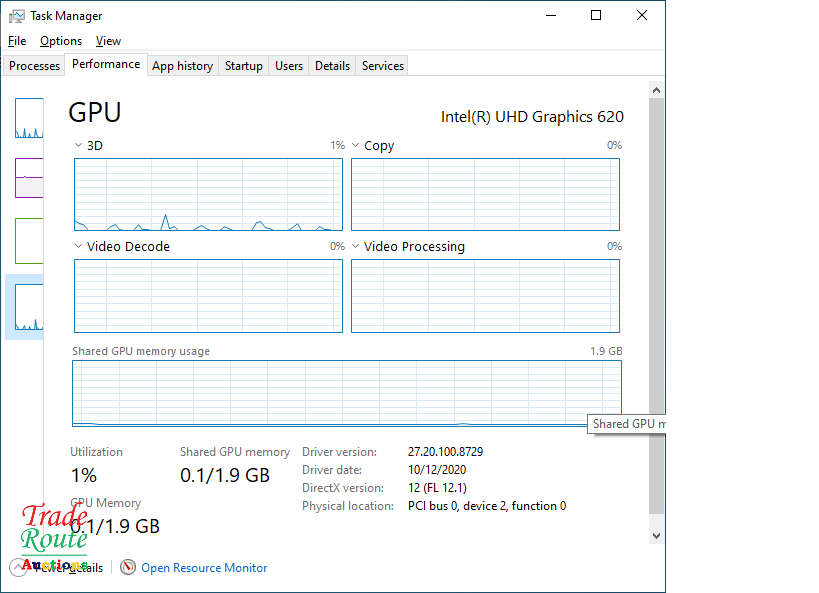The width and height of the screenshot is (819, 593).
Task: Switch to the Processes tab
Action: click(34, 65)
